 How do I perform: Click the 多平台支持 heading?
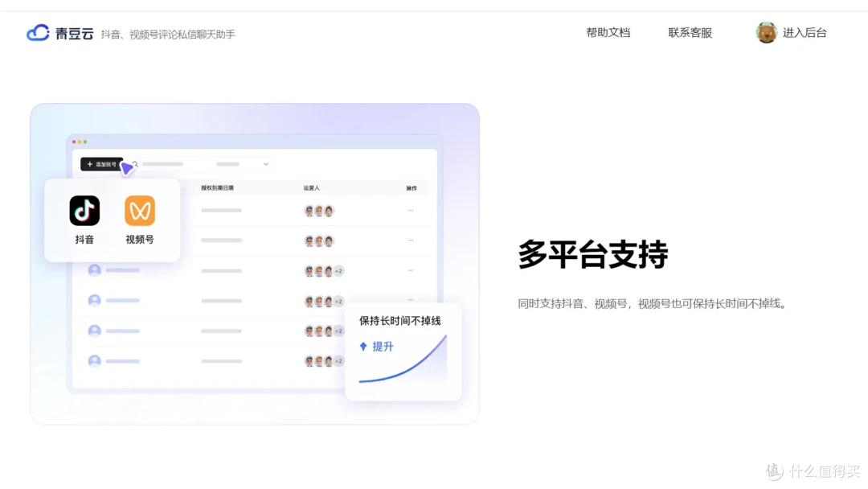pos(593,255)
